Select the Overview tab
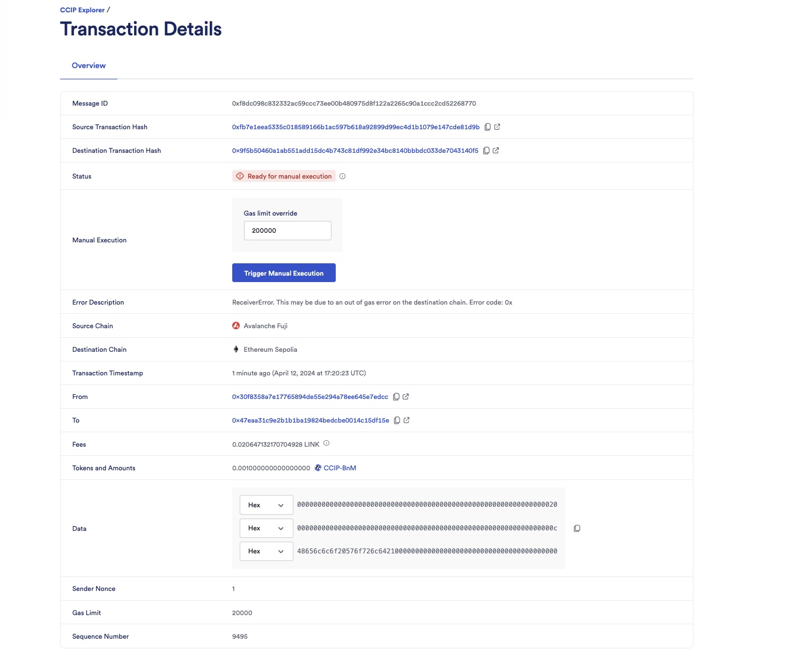Screen dimensions: 812x658 click(x=88, y=65)
